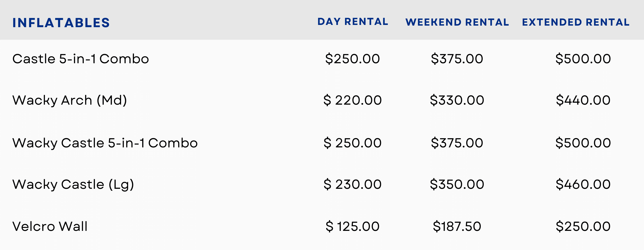Choose Wacky Arch extended price $440.00
The width and height of the screenshot is (644, 250).
pos(583,100)
